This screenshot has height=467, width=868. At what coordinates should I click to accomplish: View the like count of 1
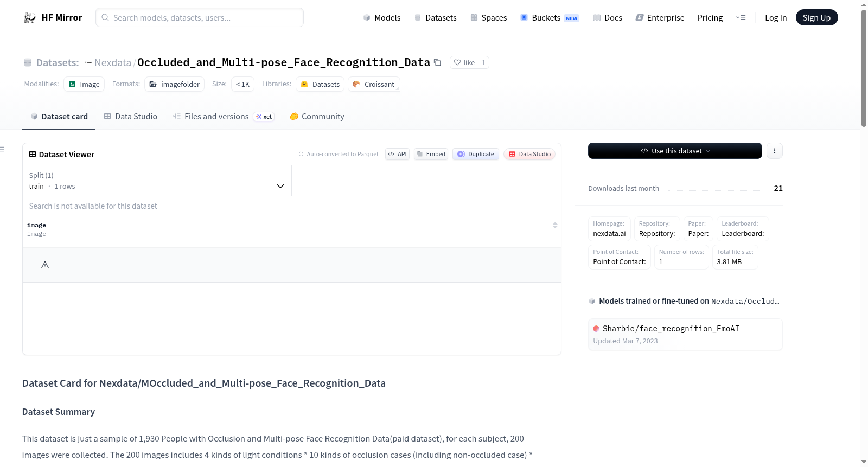(483, 62)
